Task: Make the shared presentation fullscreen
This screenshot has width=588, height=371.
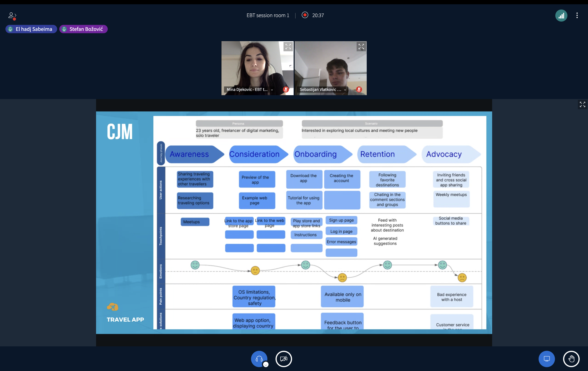Action: coord(582,104)
